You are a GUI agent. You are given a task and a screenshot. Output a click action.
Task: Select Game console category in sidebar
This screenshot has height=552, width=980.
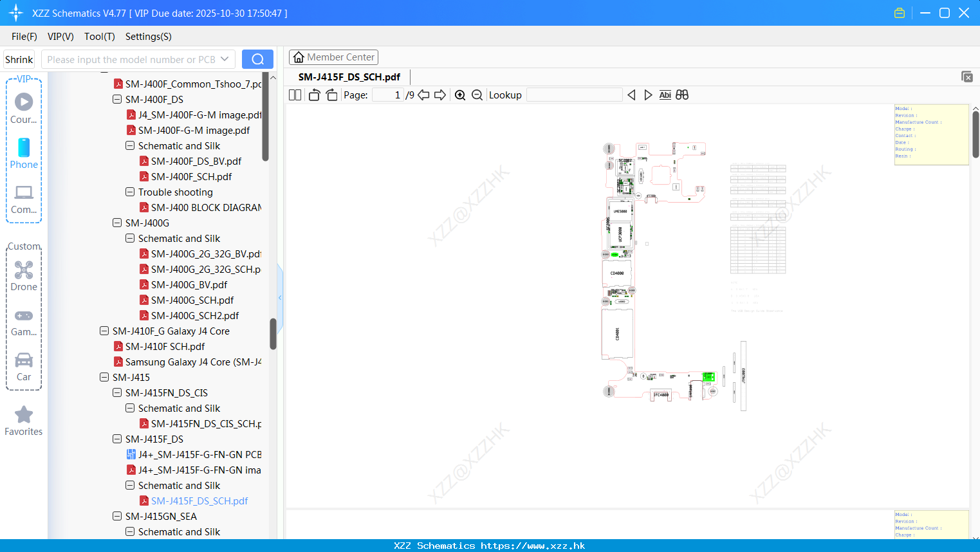[x=24, y=322]
